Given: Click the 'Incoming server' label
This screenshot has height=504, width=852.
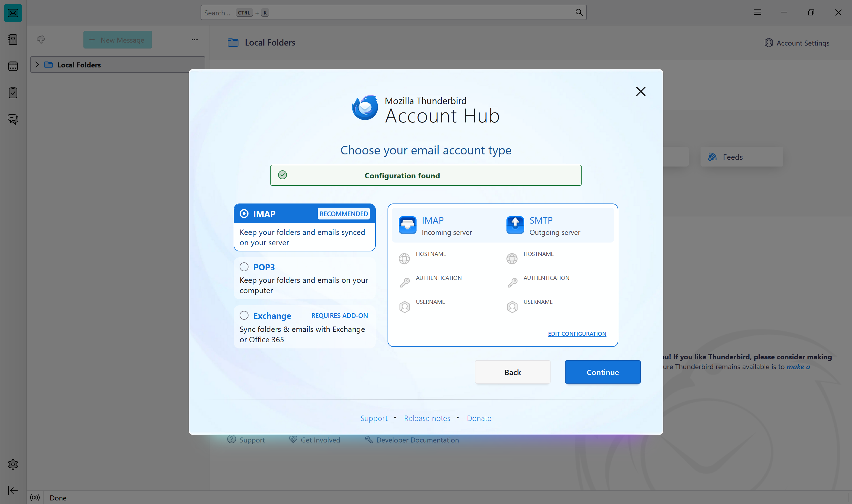Looking at the screenshot, I should pos(447,233).
